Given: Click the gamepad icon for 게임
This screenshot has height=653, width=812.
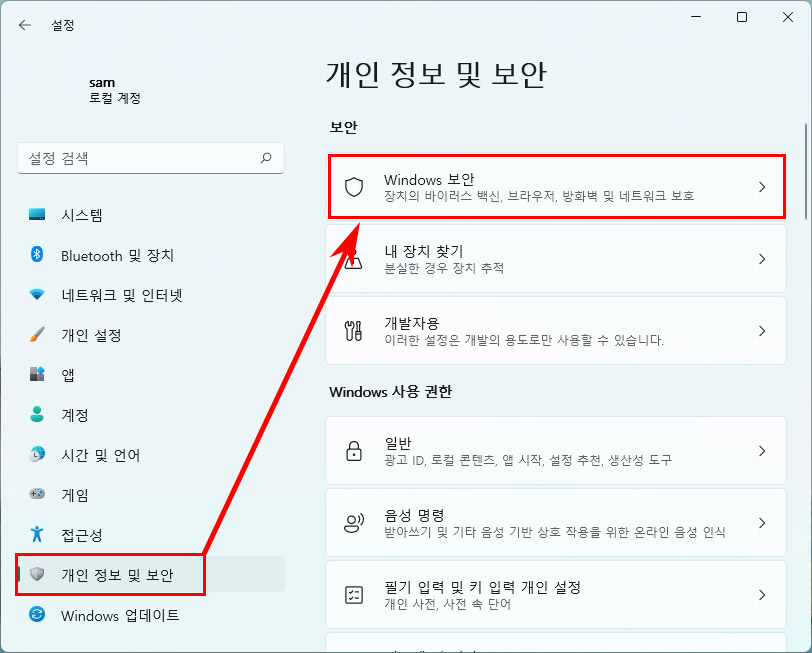Looking at the screenshot, I should [37, 494].
